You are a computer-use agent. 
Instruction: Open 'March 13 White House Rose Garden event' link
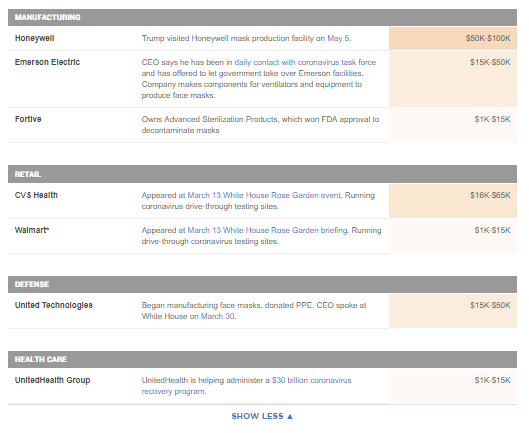tap(264, 195)
